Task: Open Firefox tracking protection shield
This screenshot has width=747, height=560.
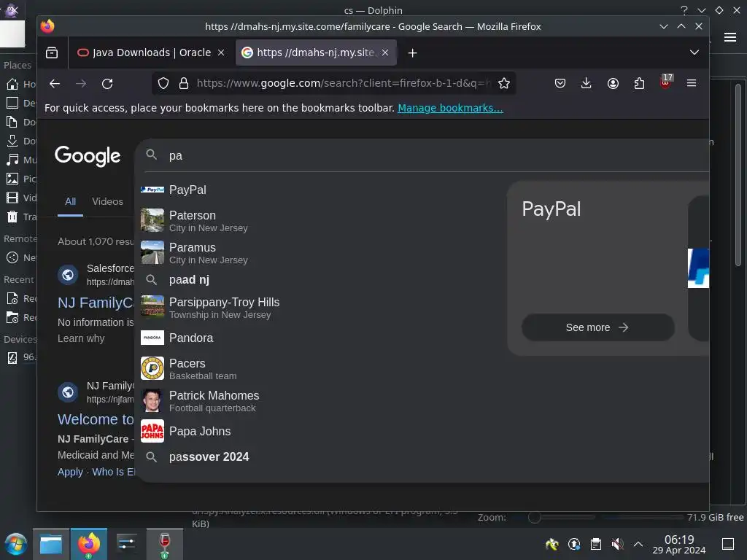Action: click(163, 83)
